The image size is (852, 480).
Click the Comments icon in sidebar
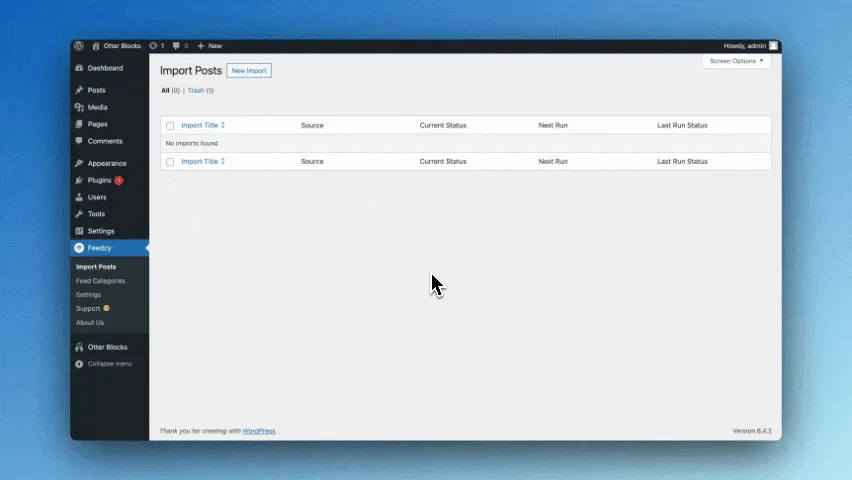click(x=79, y=141)
